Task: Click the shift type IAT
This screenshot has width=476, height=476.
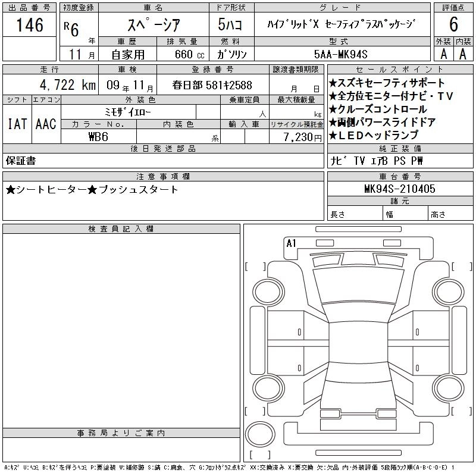Action: (x=17, y=124)
